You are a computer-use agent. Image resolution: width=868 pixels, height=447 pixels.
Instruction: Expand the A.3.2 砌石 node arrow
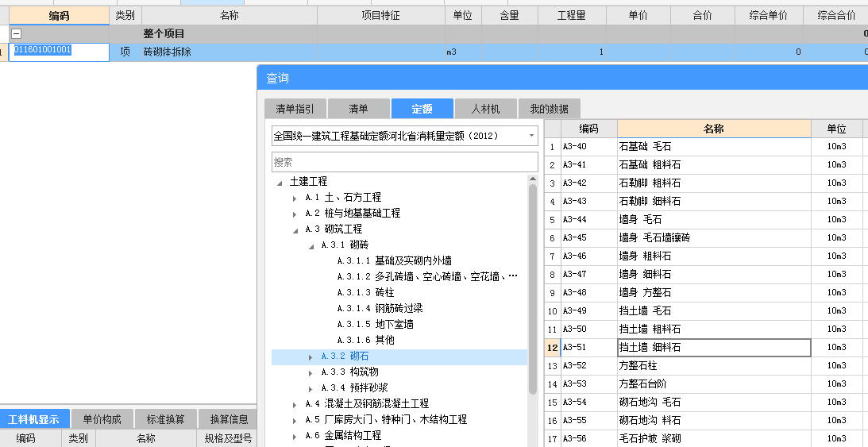pyautogui.click(x=311, y=357)
